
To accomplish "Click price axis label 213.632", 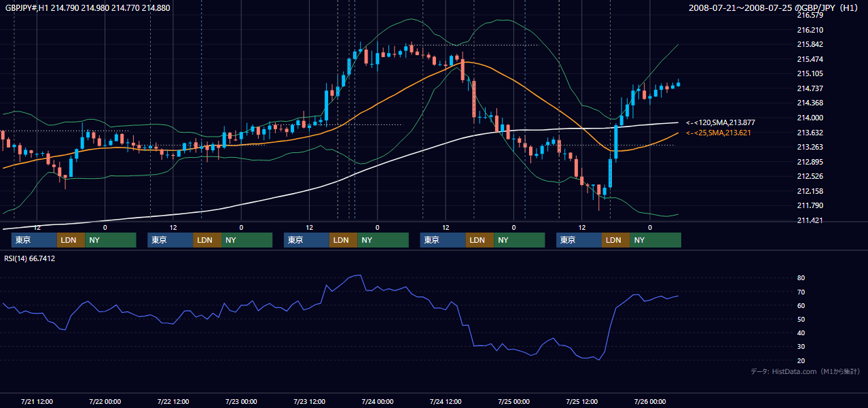I will [x=810, y=133].
